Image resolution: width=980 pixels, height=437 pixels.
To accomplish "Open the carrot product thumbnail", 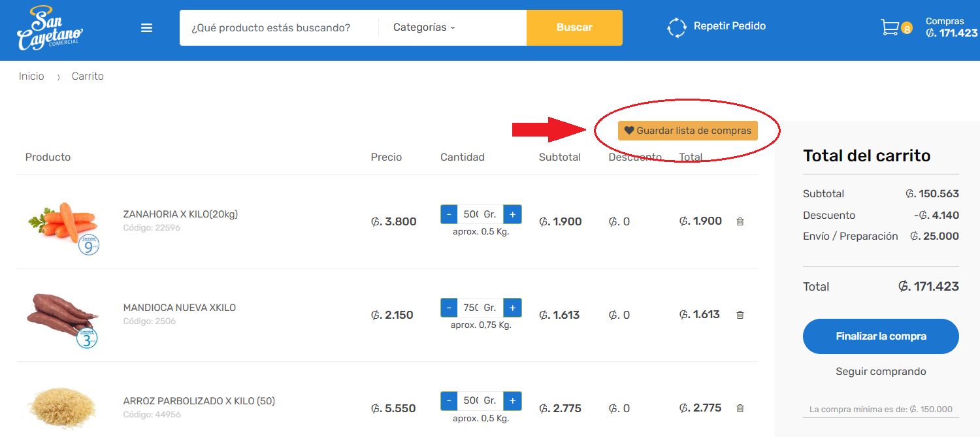I will 63,221.
